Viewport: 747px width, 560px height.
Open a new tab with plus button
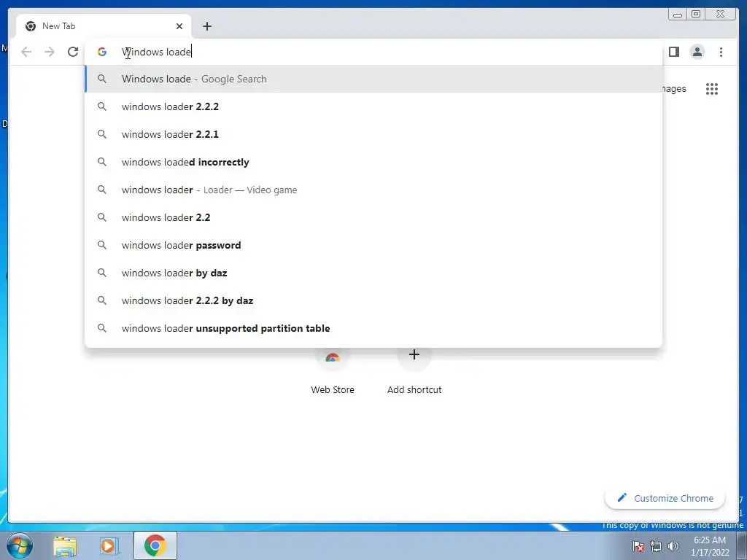coord(206,26)
